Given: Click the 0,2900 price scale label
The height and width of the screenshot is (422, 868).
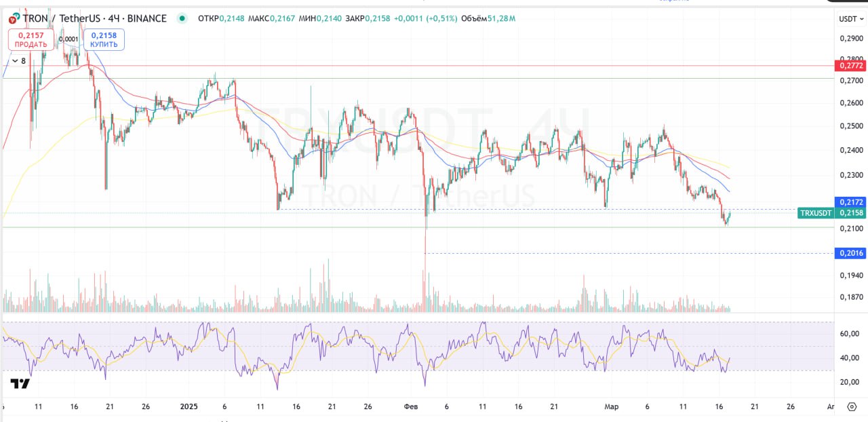Looking at the screenshot, I should pos(851,40).
